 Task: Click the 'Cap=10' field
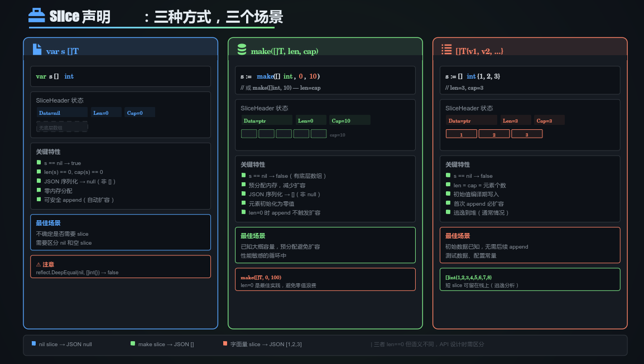(x=349, y=120)
